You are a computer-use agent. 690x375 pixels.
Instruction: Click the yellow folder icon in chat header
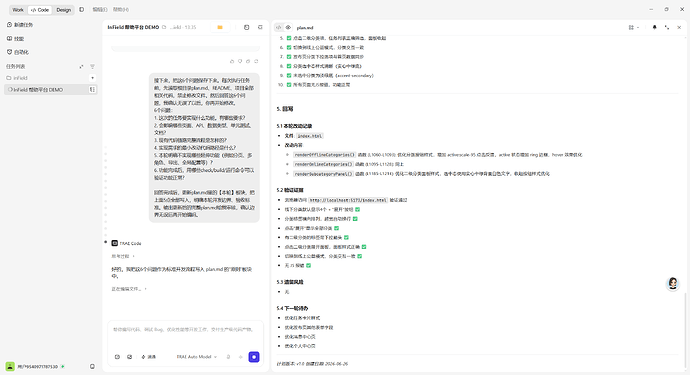tap(220, 27)
